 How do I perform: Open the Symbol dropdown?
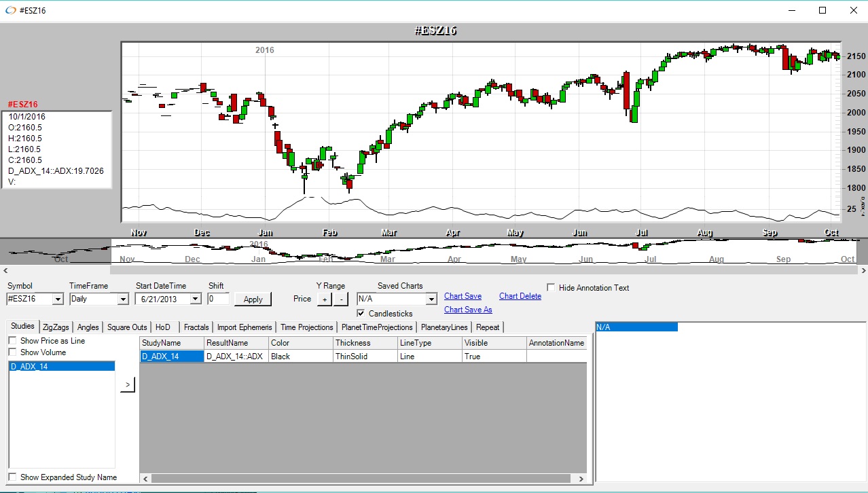[x=57, y=299]
